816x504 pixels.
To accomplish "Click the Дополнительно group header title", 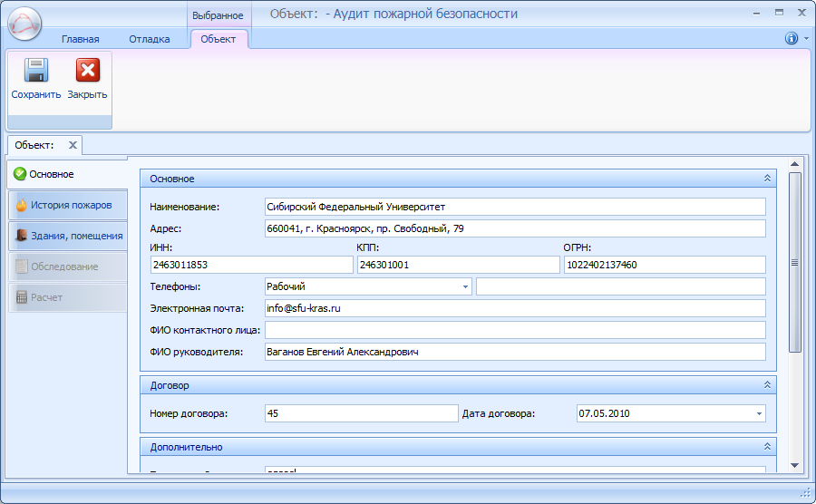I will (x=186, y=447).
